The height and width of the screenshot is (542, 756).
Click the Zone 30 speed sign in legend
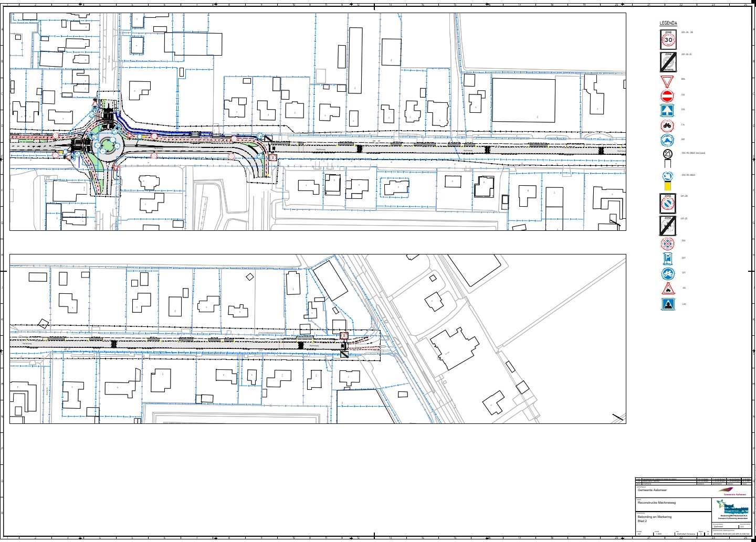coord(668,39)
